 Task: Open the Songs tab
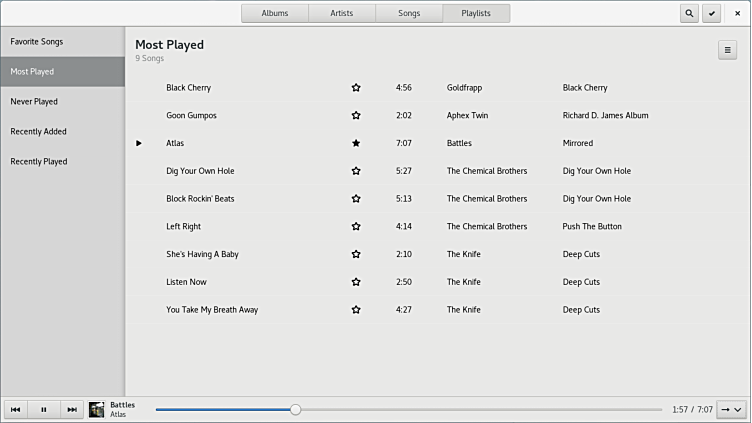point(409,13)
